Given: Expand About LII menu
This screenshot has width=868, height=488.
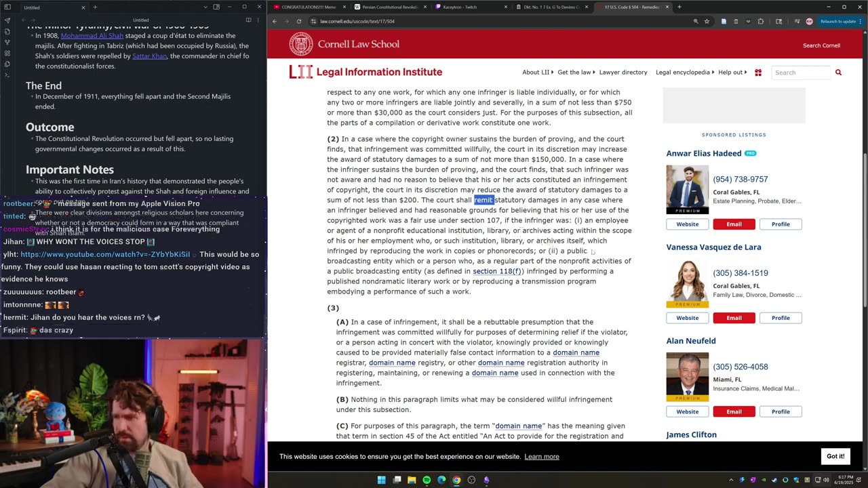Looking at the screenshot, I should [538, 73].
